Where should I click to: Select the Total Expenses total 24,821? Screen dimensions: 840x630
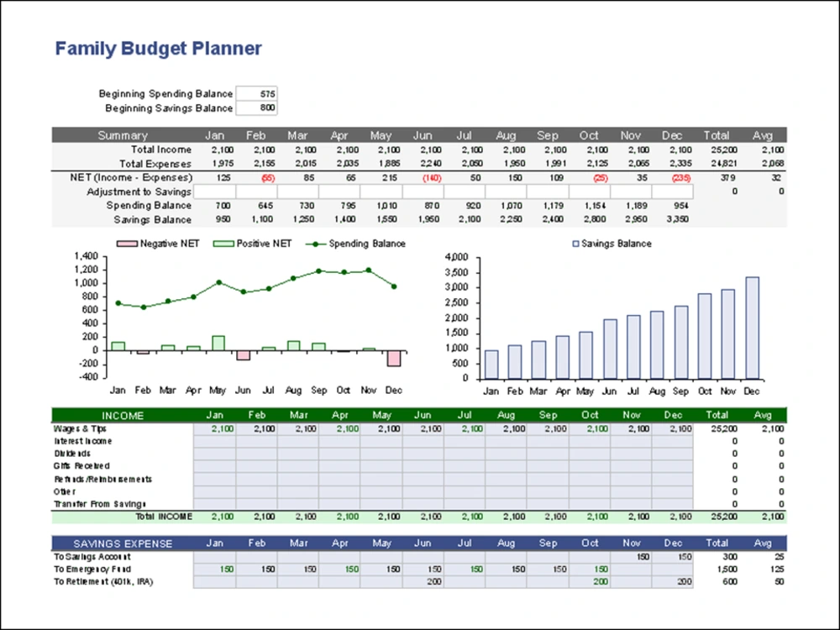724,164
